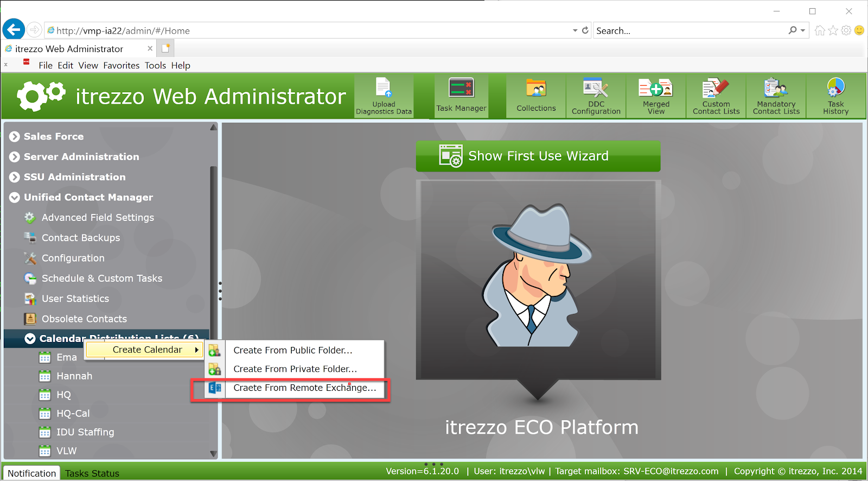Click the calendar icon beside VLW
868x481 pixels.
(x=45, y=451)
